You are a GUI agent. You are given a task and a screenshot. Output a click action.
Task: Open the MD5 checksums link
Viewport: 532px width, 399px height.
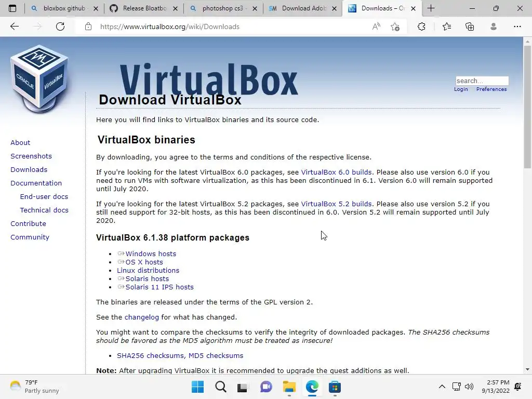[x=216, y=355]
